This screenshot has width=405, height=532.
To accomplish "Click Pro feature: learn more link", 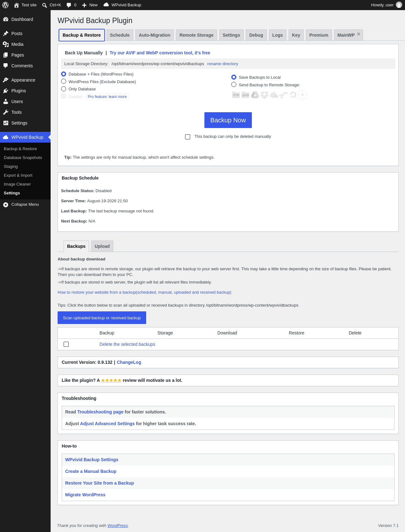I will pyautogui.click(x=107, y=97).
